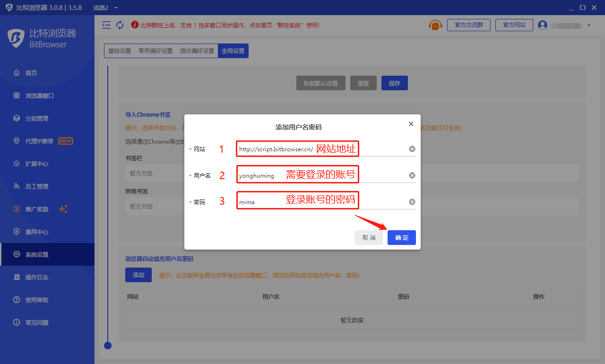Switch to the 基础设置 tab

(x=120, y=51)
